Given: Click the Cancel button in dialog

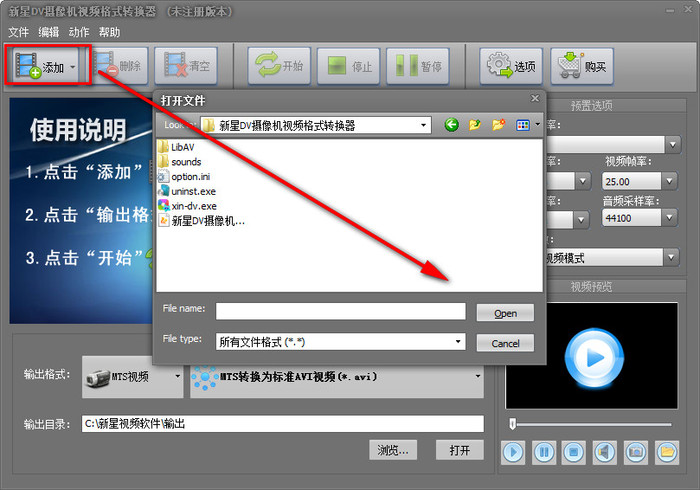Looking at the screenshot, I should click(505, 343).
